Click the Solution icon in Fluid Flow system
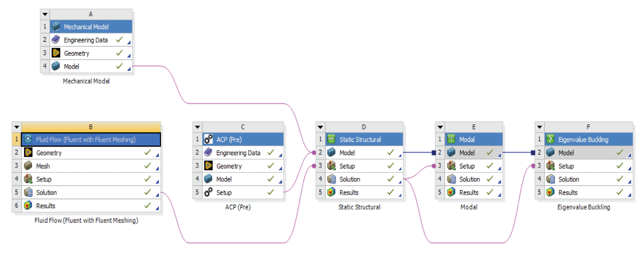 28,193
